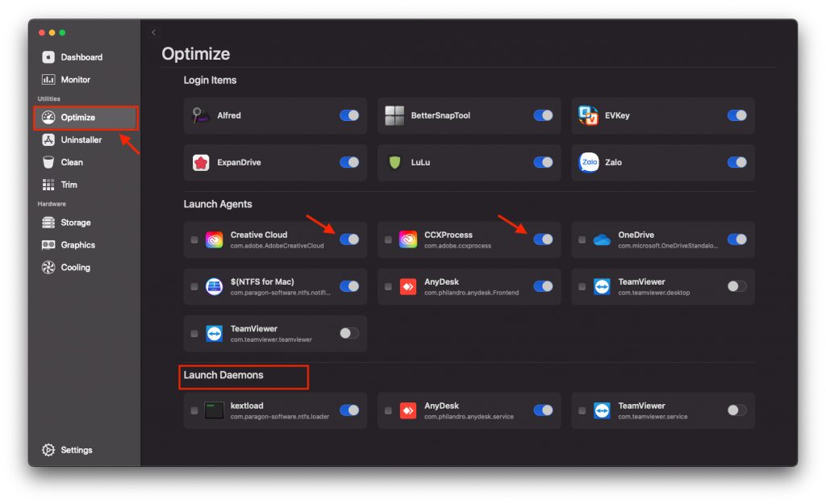Screen dimensions: 826x504
Task: Open Settings at the sidebar bottom
Action: 76,450
